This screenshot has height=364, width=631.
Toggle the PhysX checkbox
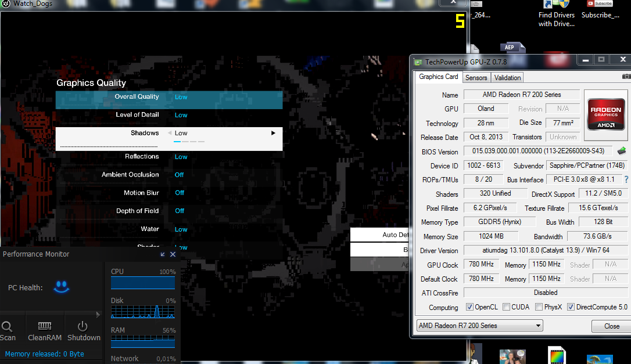tap(539, 307)
